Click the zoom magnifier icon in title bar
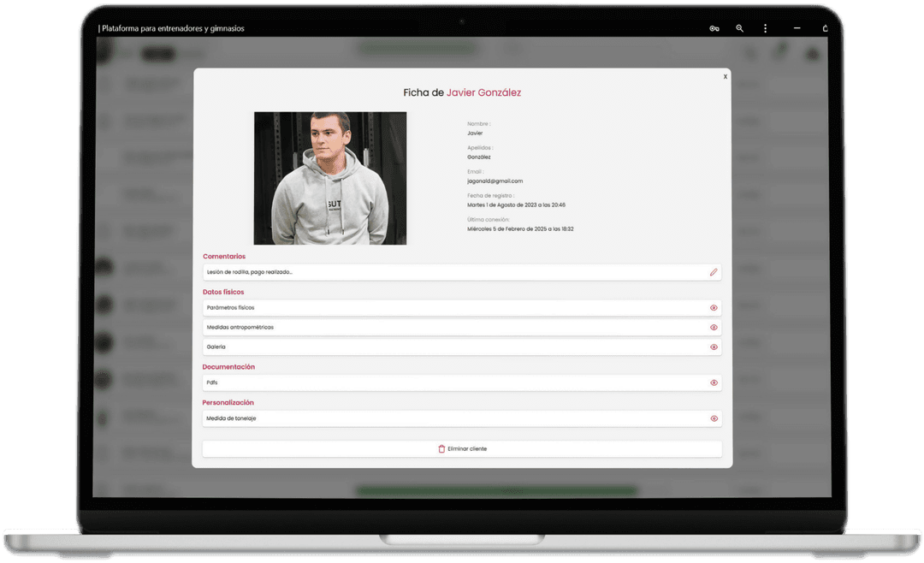This screenshot has width=924, height=563. coord(740,28)
